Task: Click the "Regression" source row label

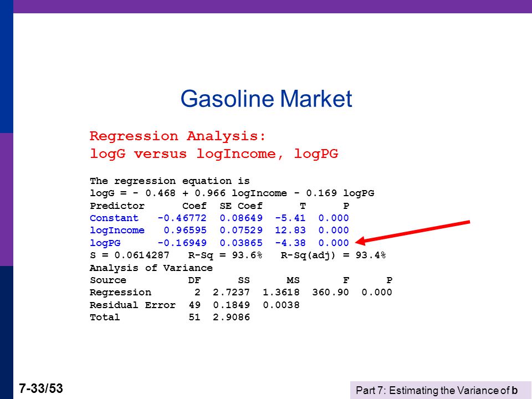Action: 120,293
